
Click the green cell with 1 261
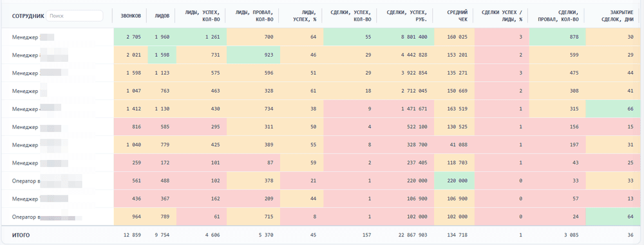(201, 37)
